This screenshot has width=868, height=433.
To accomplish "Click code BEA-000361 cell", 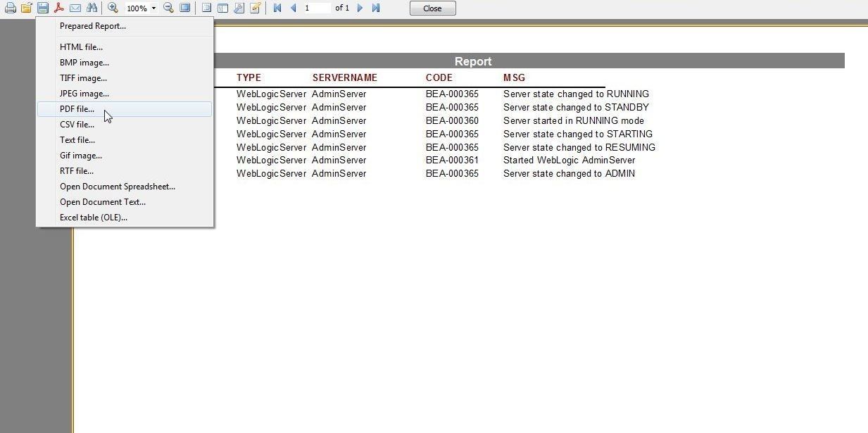I will (452, 160).
